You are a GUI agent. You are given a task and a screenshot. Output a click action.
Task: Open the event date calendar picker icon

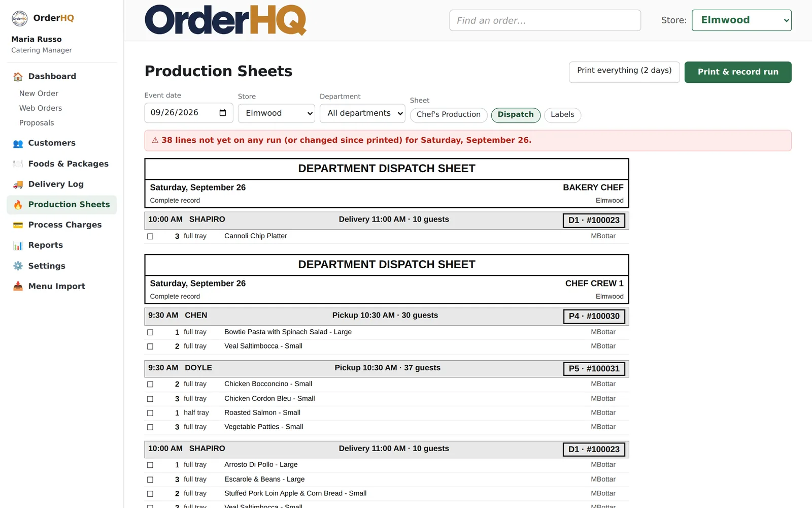(222, 113)
